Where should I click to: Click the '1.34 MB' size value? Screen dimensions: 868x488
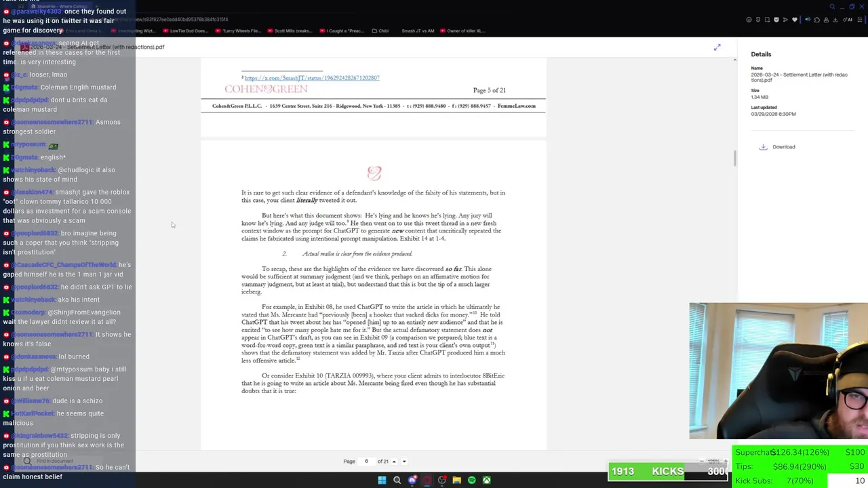[759, 97]
